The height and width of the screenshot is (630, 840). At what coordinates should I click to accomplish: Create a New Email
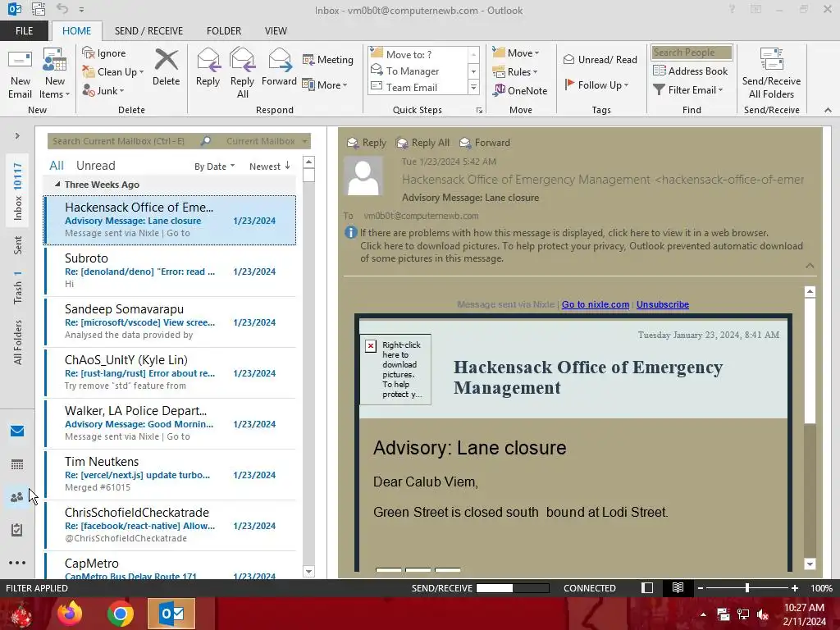21,74
